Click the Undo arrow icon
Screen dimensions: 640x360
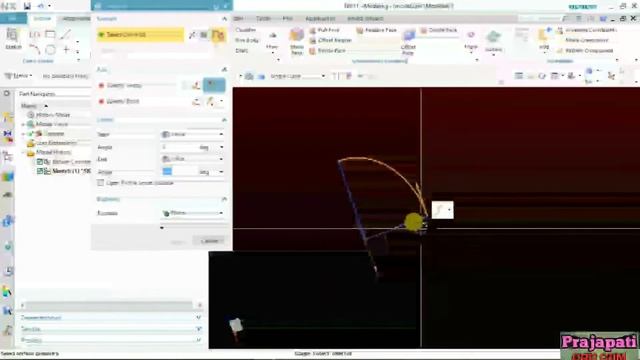pyautogui.click(x=41, y=6)
